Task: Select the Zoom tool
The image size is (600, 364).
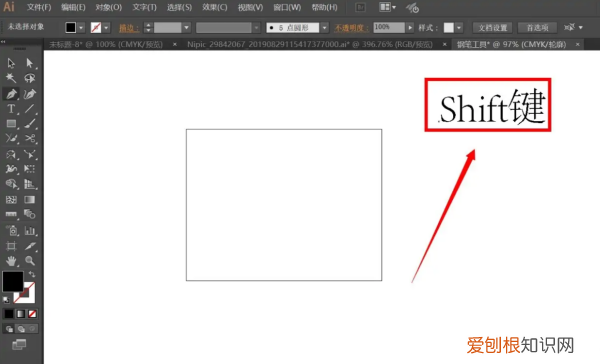Action: pyautogui.click(x=29, y=261)
